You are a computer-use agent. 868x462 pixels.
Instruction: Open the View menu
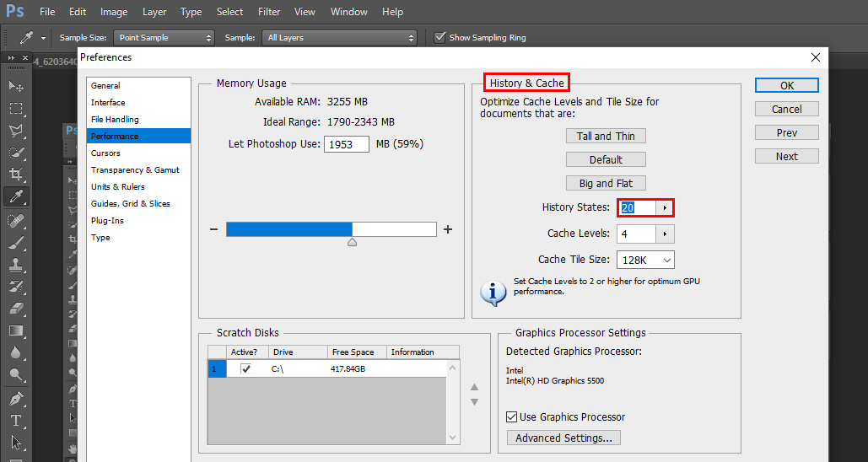305,12
